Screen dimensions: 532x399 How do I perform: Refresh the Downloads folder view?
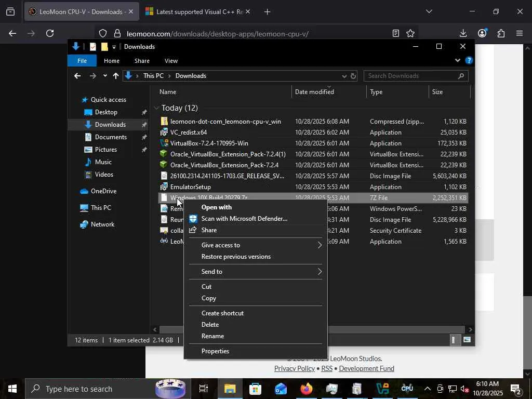(x=353, y=76)
